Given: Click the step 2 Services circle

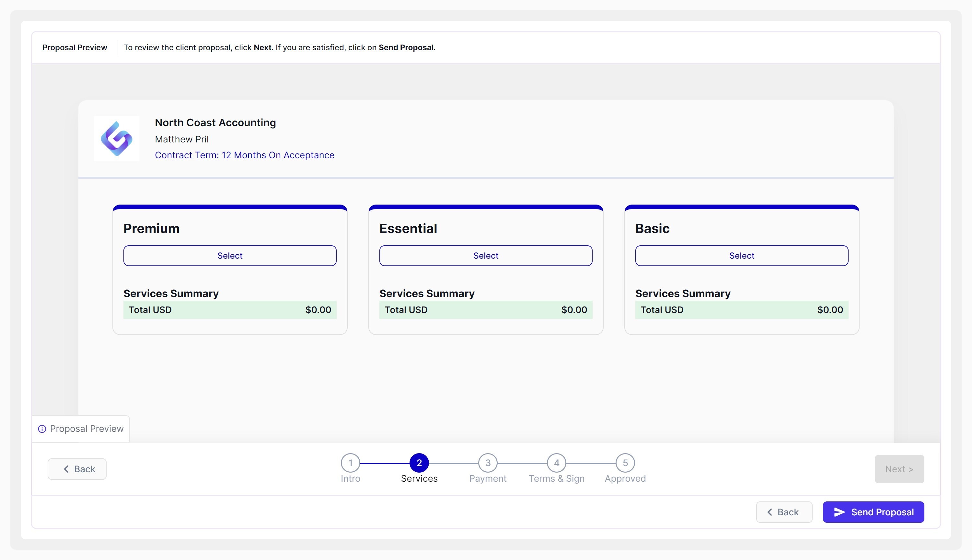Looking at the screenshot, I should tap(419, 463).
